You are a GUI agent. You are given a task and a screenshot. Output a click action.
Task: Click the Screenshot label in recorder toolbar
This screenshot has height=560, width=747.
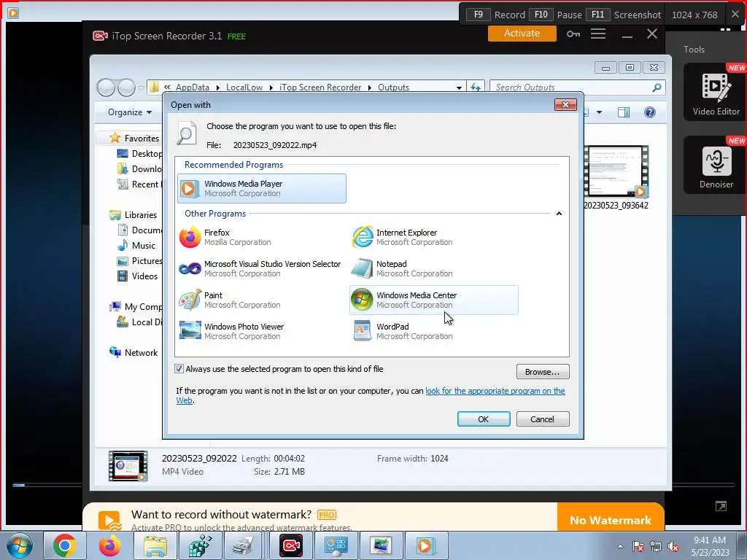[x=638, y=15]
